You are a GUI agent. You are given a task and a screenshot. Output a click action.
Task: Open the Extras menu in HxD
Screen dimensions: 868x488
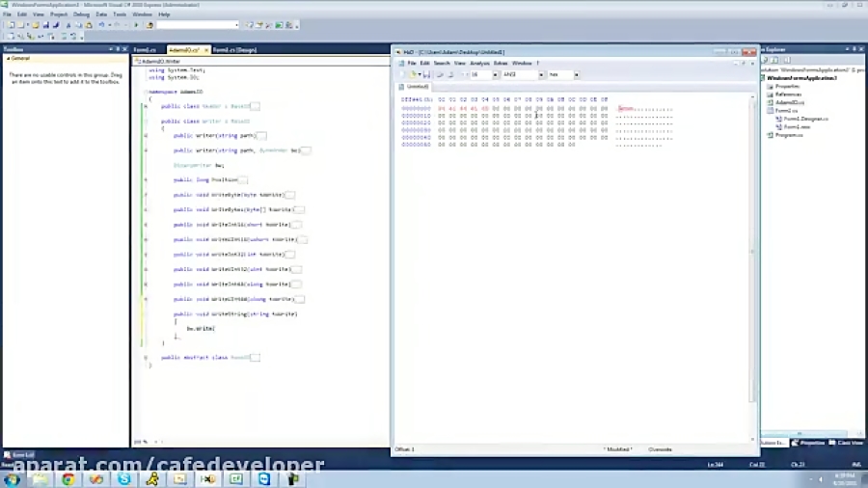[501, 63]
